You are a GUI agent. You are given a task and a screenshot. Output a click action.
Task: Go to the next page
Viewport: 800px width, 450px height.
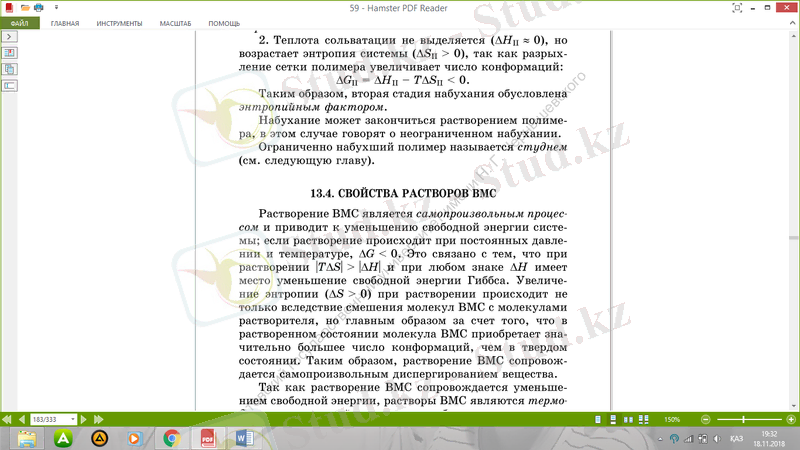tap(84, 419)
